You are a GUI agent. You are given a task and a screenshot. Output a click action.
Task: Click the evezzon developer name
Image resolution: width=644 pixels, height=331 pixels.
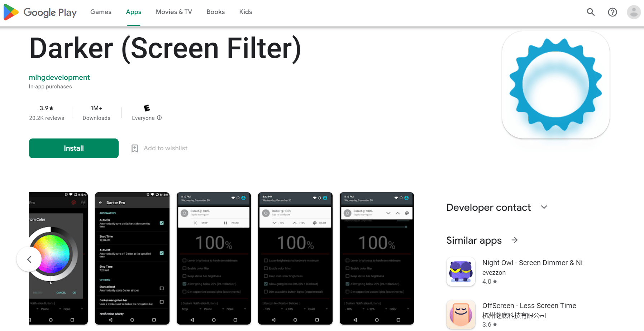[494, 273]
